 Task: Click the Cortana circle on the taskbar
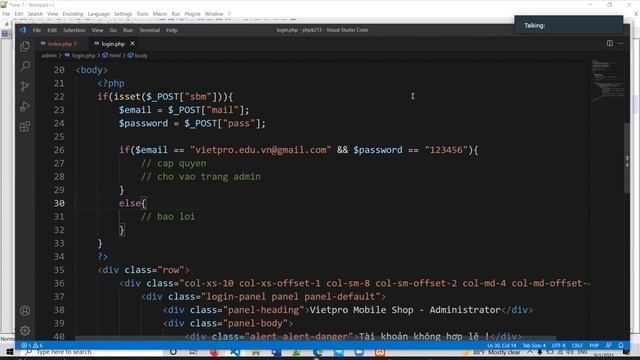[173, 352]
